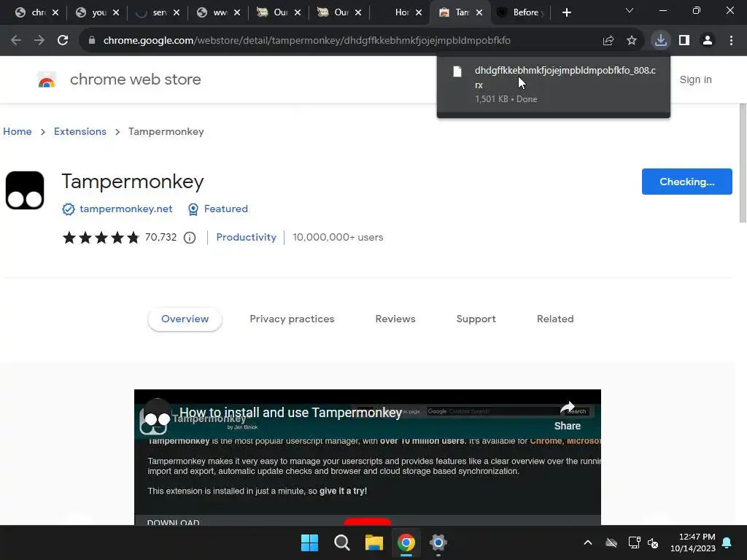747x560 pixels.
Task: Click the five-star rating
Action: [101, 237]
